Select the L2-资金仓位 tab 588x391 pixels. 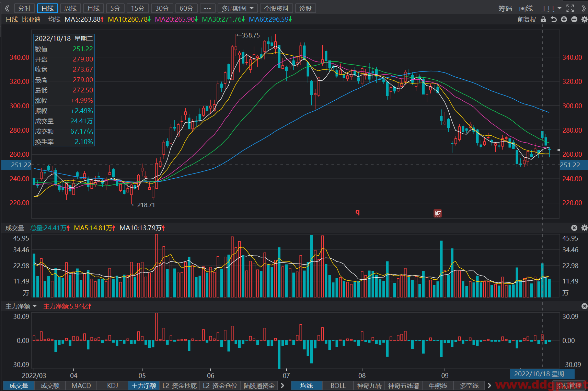(x=220, y=386)
